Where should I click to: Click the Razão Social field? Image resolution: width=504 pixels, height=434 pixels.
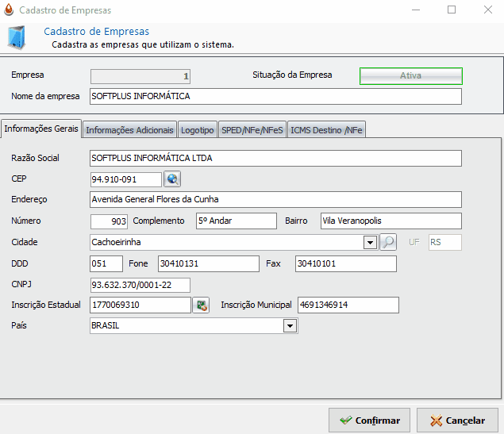[x=275, y=158]
